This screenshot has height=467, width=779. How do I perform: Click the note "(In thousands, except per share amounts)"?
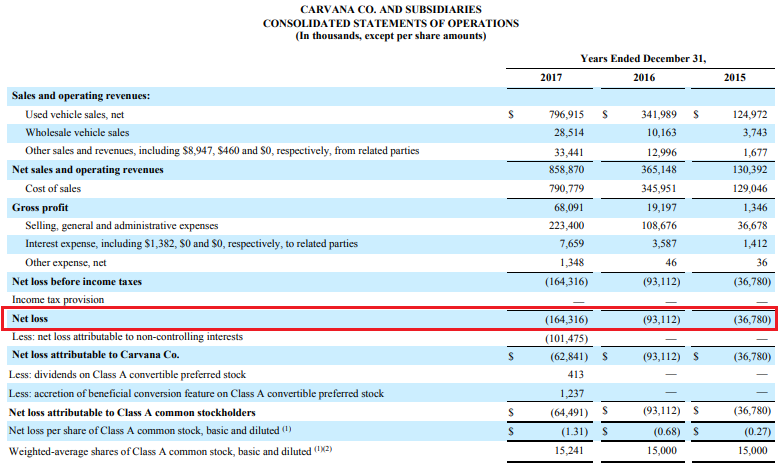(390, 36)
